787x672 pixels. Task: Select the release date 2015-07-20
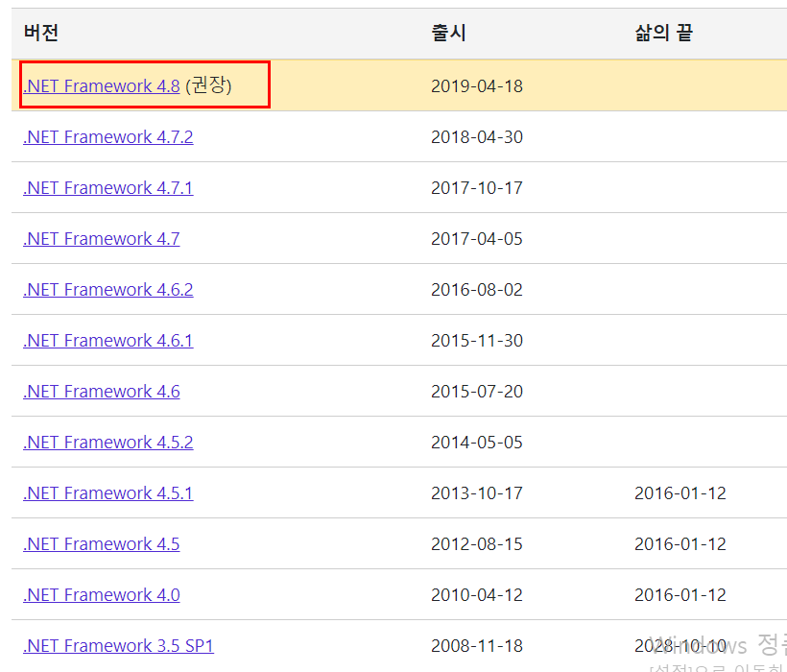click(x=477, y=392)
